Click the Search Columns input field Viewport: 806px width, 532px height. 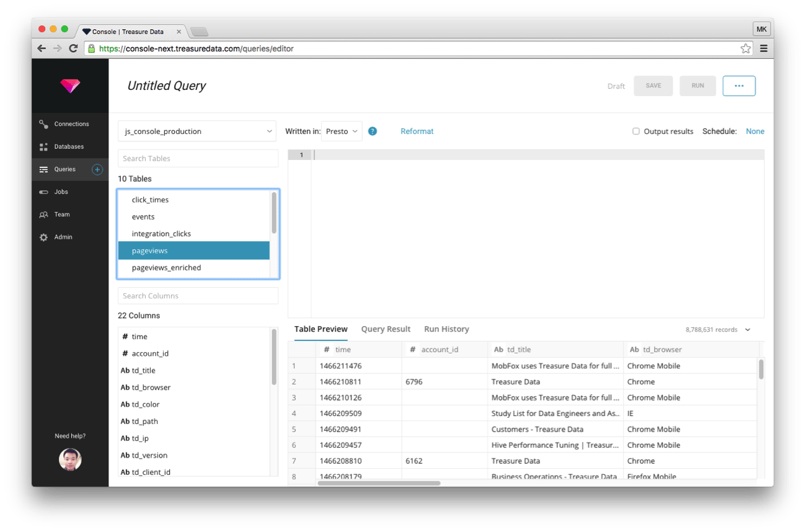(198, 296)
